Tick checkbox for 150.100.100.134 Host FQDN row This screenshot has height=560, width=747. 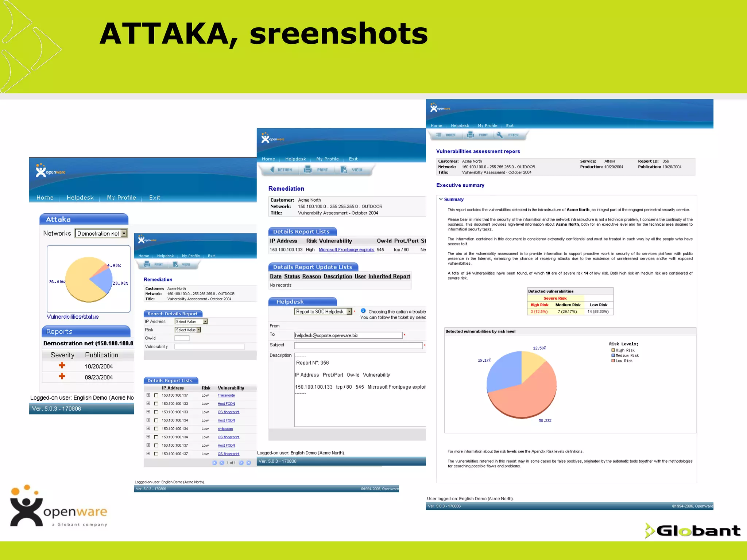click(156, 420)
